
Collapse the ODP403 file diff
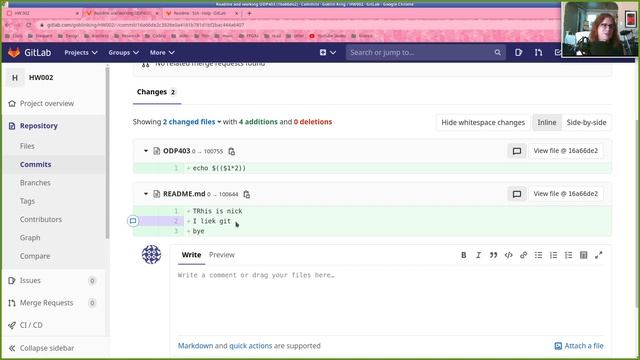[146, 151]
